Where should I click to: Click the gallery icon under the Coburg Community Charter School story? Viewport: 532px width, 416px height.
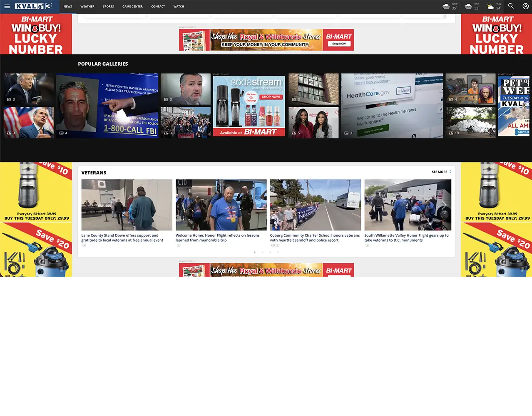(273, 245)
